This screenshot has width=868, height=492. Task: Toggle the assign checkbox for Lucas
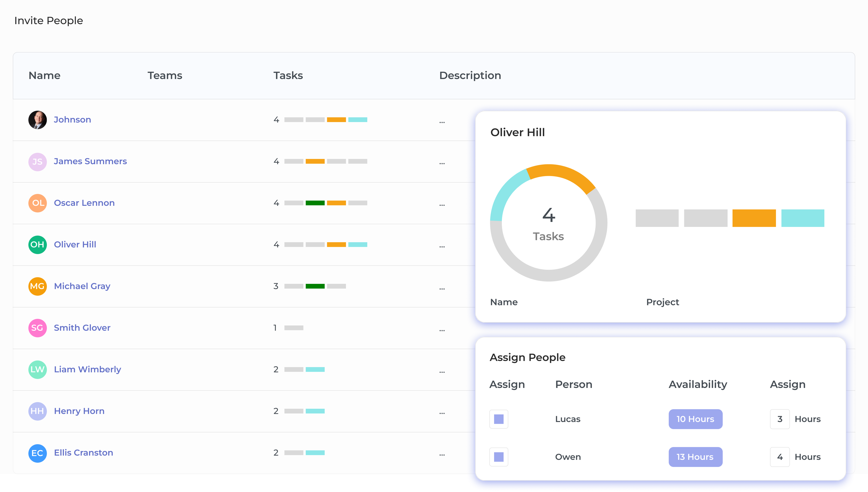point(499,419)
